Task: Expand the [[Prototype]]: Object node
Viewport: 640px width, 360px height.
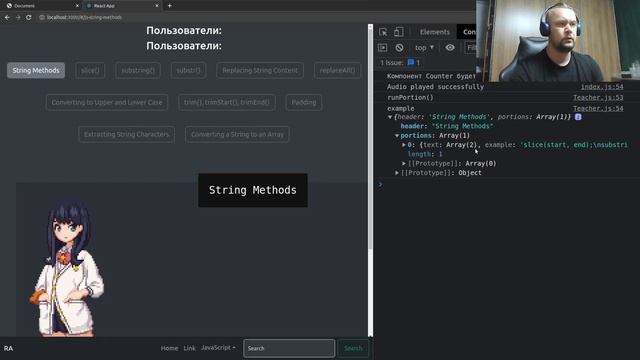Action: (397, 173)
